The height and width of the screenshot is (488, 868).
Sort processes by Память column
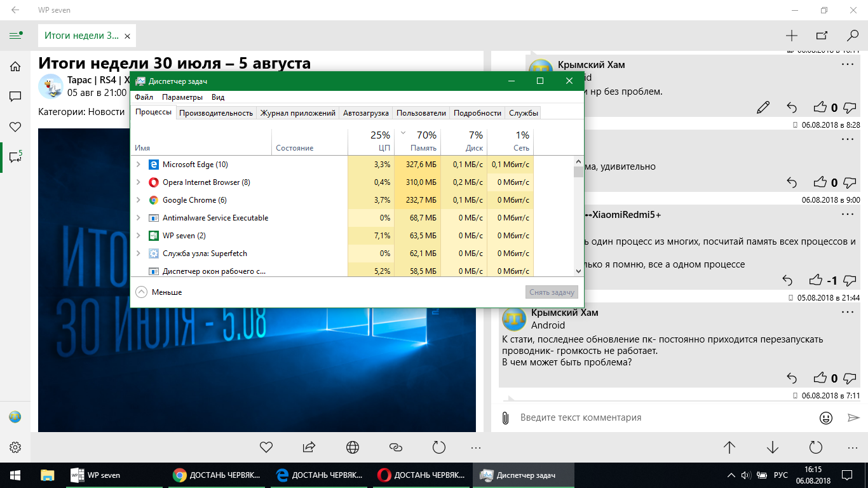pos(417,142)
